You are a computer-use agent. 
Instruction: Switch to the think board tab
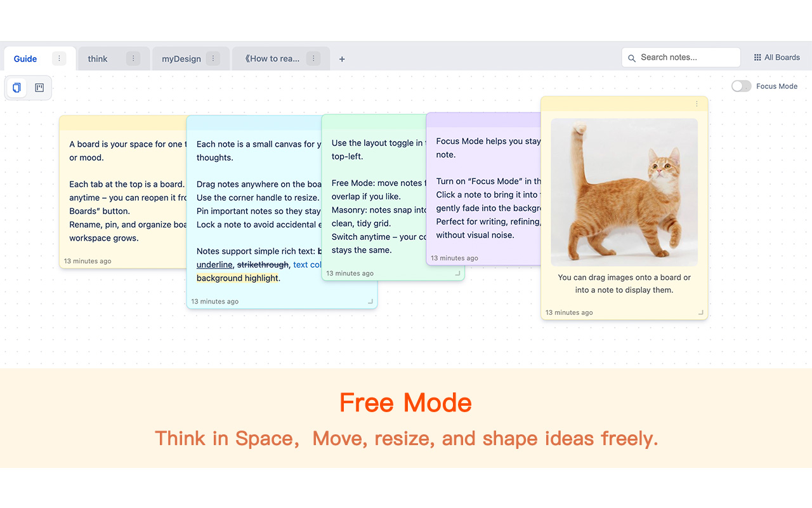point(98,59)
